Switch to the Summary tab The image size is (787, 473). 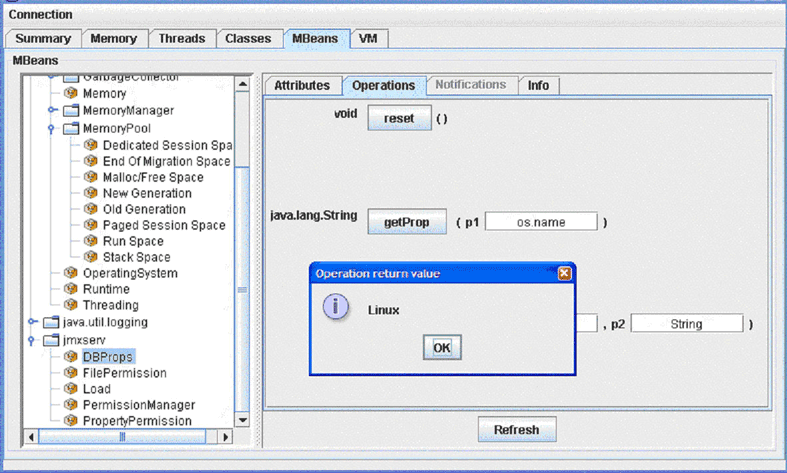[x=43, y=39]
